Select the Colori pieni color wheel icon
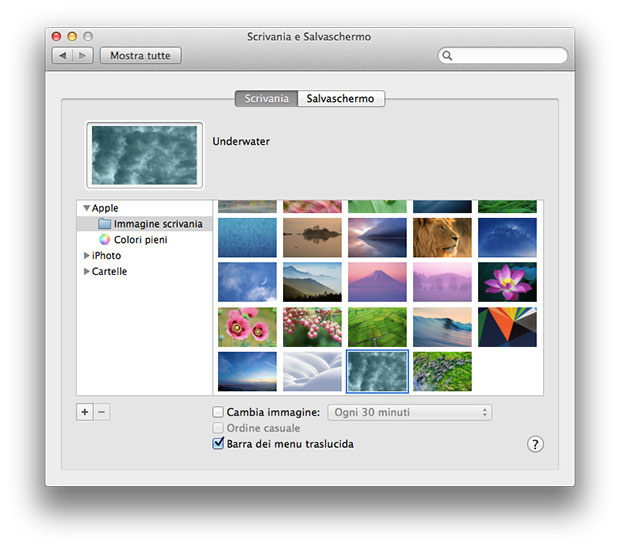The width and height of the screenshot is (620, 549). (x=105, y=240)
